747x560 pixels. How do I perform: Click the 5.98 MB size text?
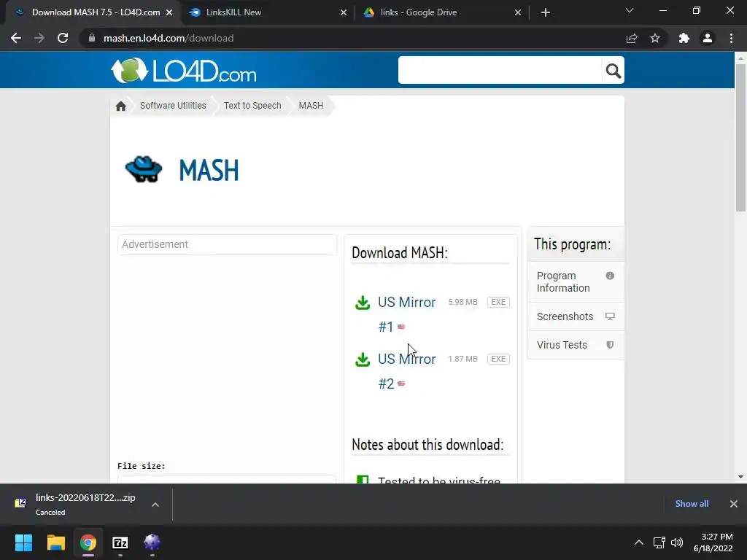click(x=462, y=302)
